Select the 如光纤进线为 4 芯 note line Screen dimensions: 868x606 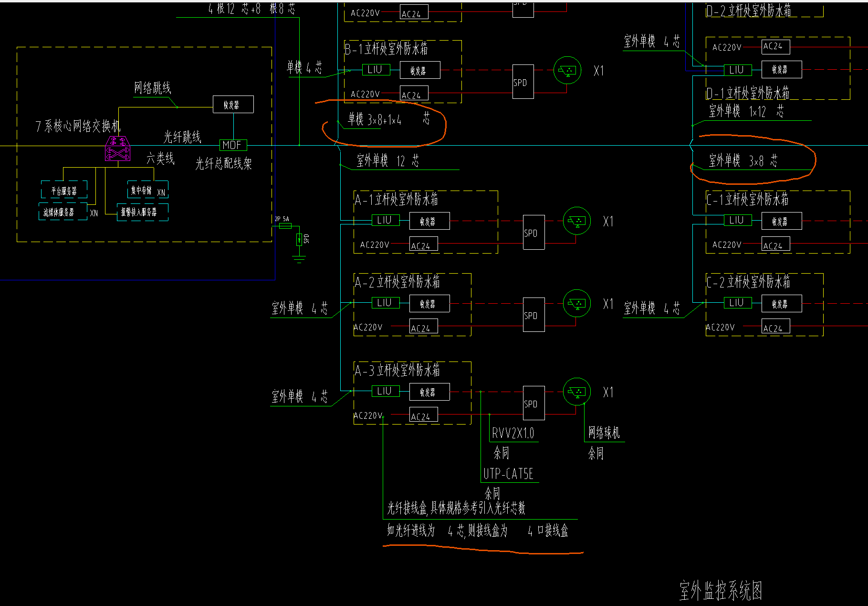[x=478, y=531]
